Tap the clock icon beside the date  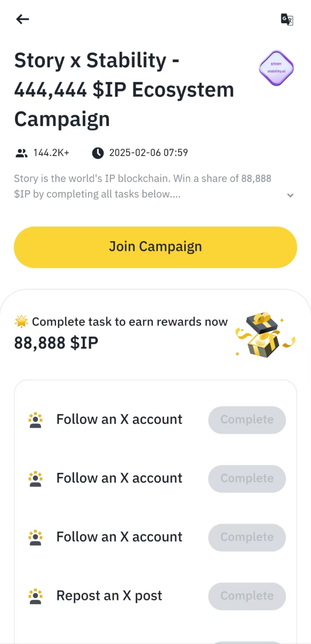[98, 153]
